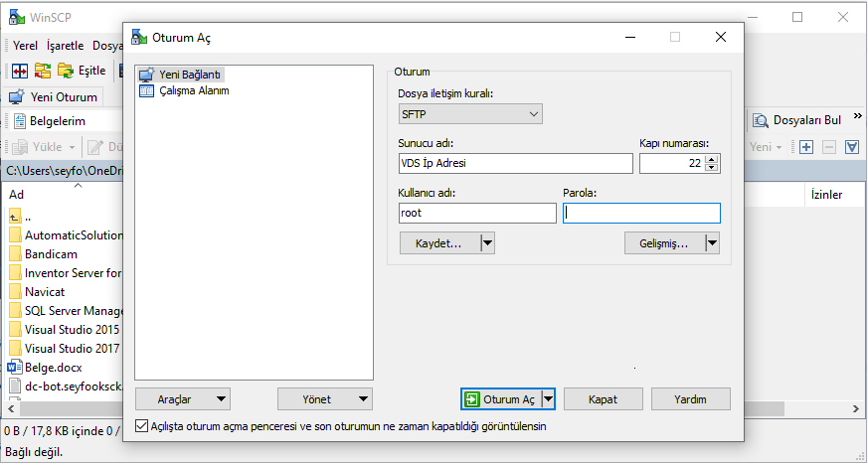This screenshot has width=868, height=463.
Task: Click the Kullanıcı adı field containing root
Action: pyautogui.click(x=477, y=213)
